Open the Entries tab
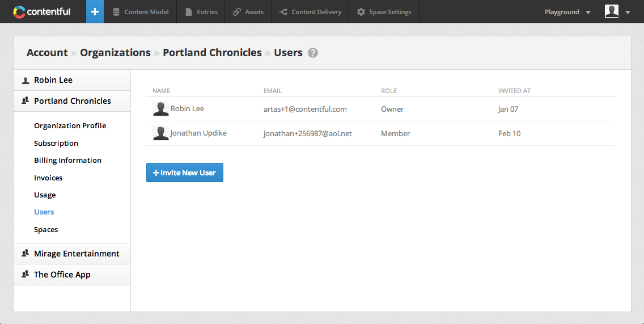The image size is (644, 324). pyautogui.click(x=201, y=12)
